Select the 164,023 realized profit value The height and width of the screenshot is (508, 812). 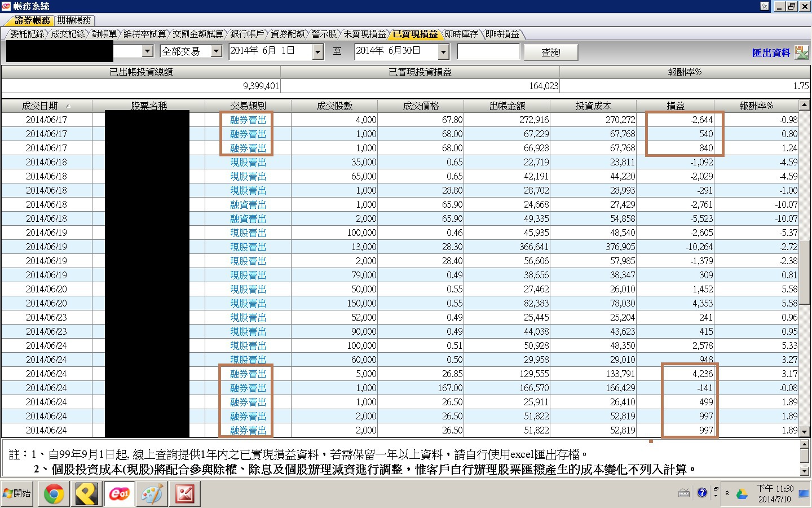(544, 86)
